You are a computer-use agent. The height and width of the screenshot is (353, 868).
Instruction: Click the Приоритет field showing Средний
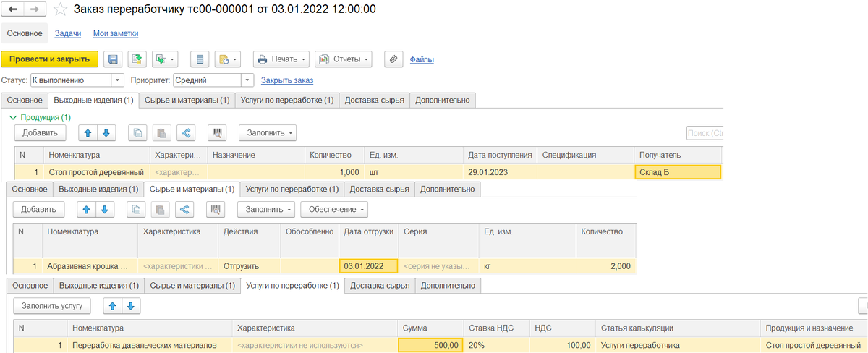tap(206, 80)
